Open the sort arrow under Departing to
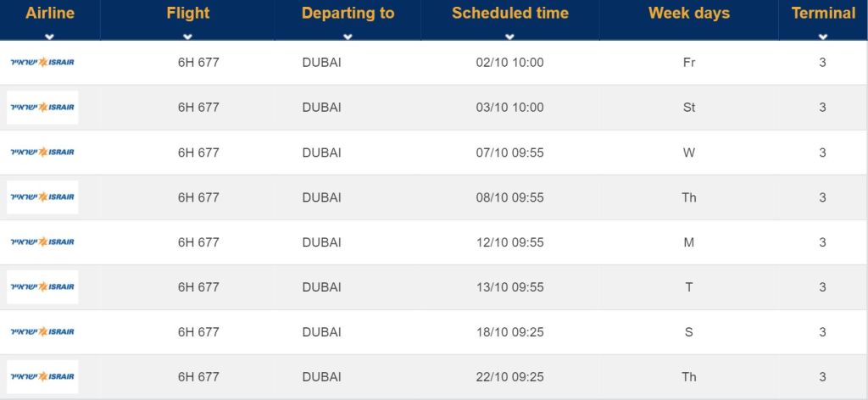The image size is (868, 400). coord(348,36)
